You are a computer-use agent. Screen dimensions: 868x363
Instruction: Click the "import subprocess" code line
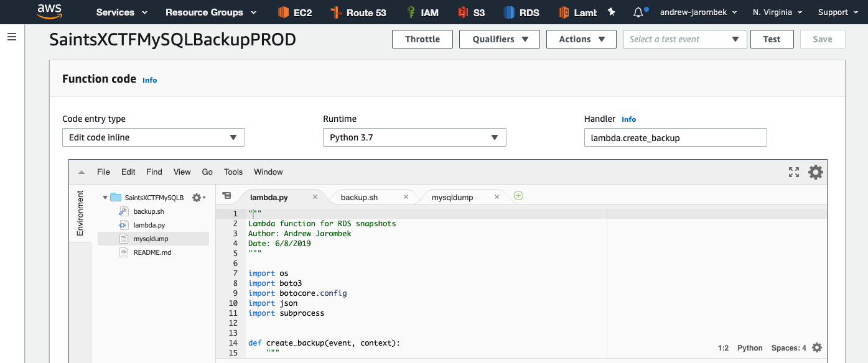click(x=286, y=313)
